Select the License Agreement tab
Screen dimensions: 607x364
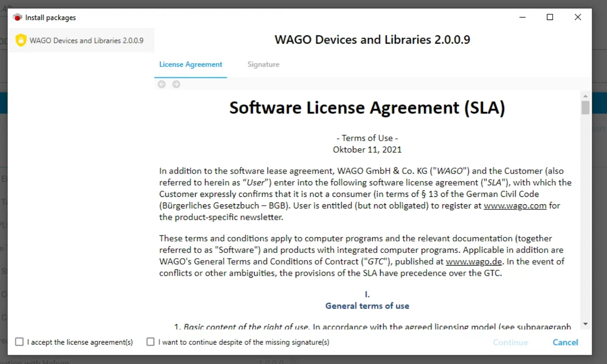pos(191,65)
